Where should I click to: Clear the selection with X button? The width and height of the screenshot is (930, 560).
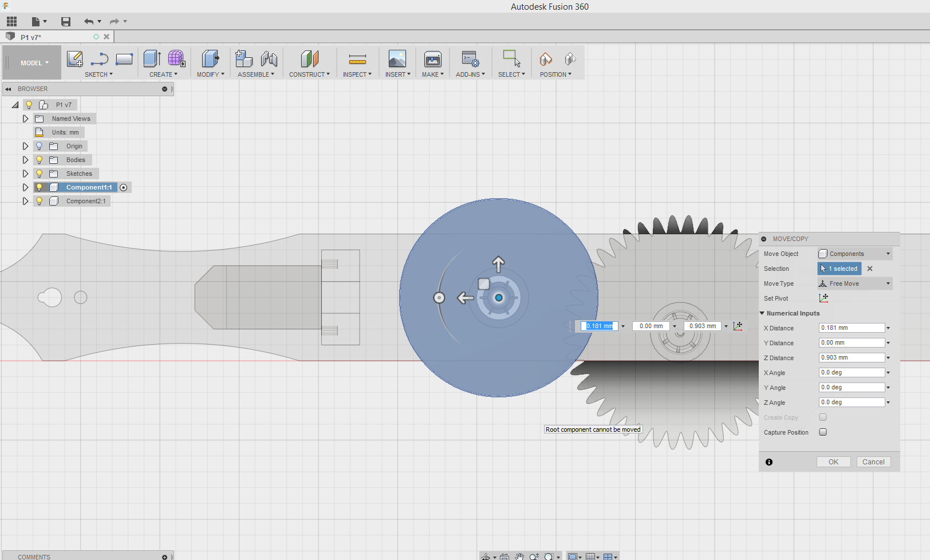pos(870,269)
